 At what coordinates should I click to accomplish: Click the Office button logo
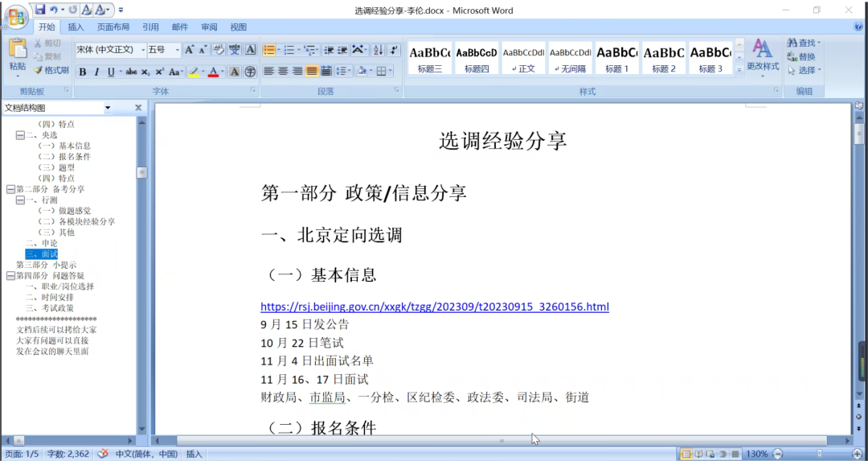pyautogui.click(x=15, y=16)
